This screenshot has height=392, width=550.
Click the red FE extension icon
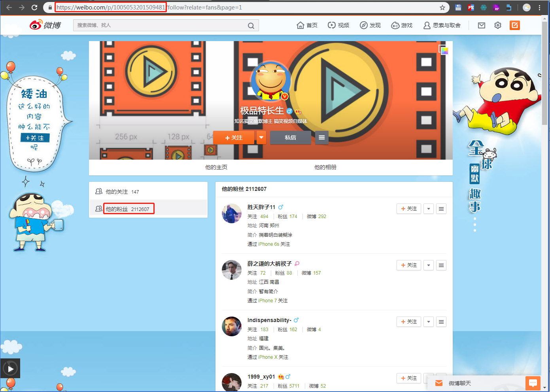point(471,8)
